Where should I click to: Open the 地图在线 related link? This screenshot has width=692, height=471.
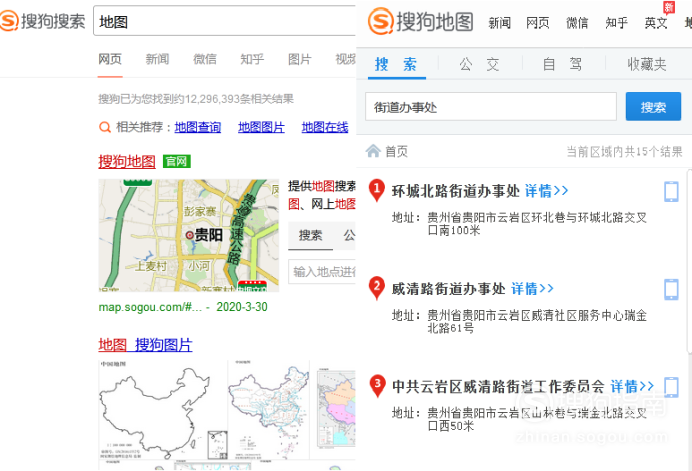pyautogui.click(x=325, y=127)
